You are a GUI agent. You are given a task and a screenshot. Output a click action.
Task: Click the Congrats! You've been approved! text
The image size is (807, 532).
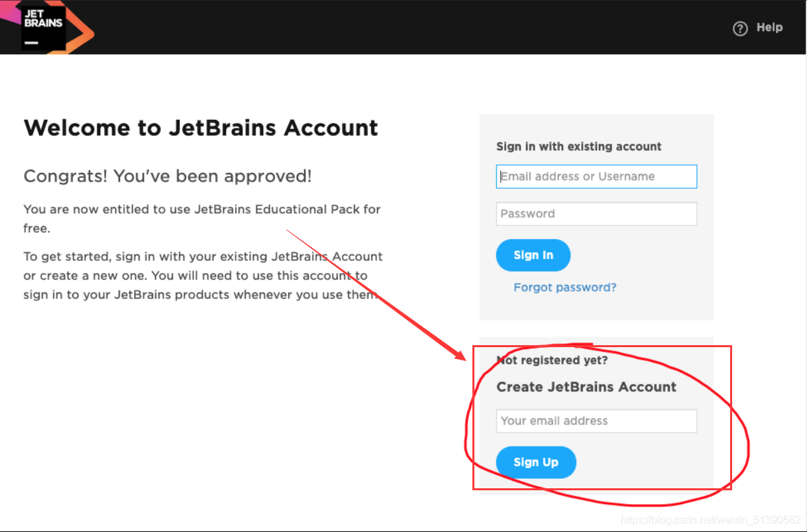click(x=168, y=176)
